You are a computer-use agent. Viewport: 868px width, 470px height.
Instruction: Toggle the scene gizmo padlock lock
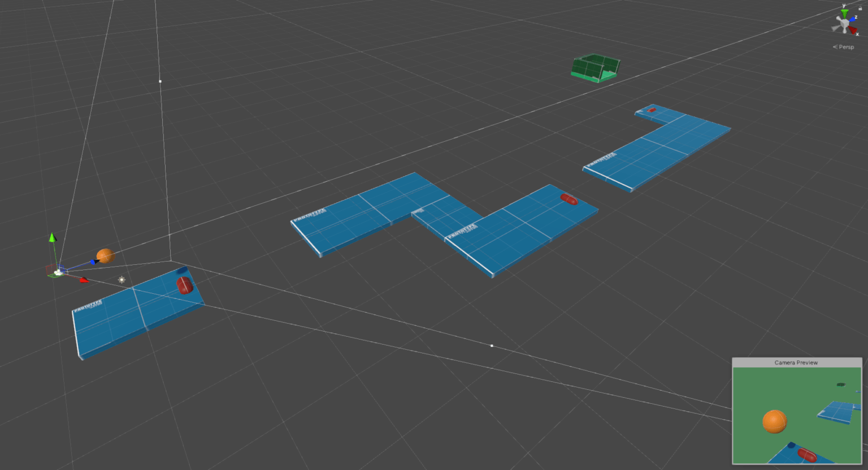pyautogui.click(x=860, y=8)
